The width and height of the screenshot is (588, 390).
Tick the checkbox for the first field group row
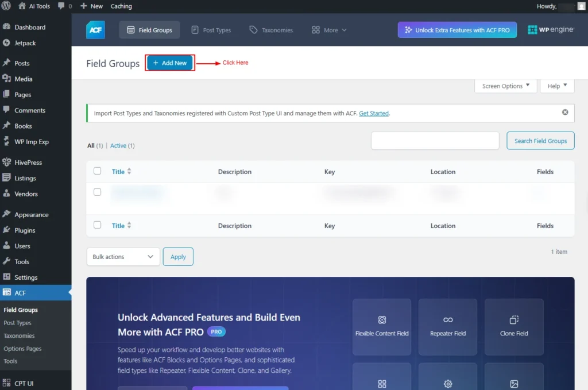98,192
